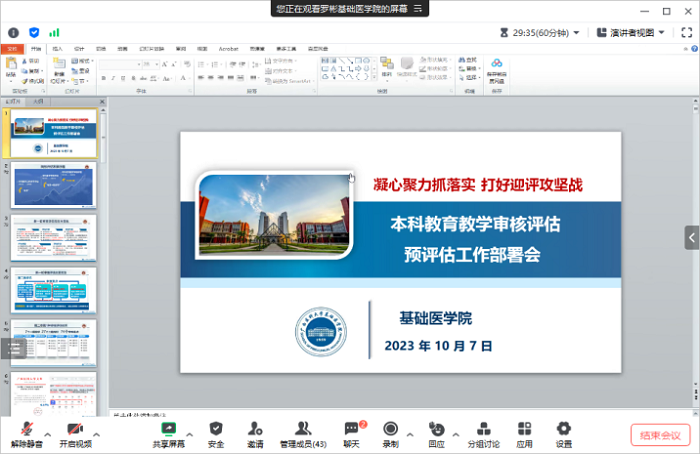Open Manage Members (管理成员) panel
The image size is (700, 454).
click(x=303, y=432)
